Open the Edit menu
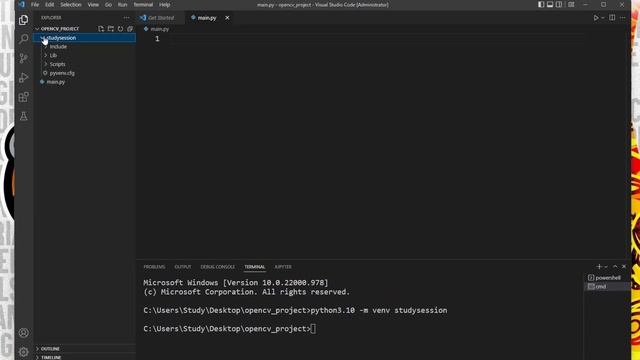This screenshot has height=360, width=640. 49,4
